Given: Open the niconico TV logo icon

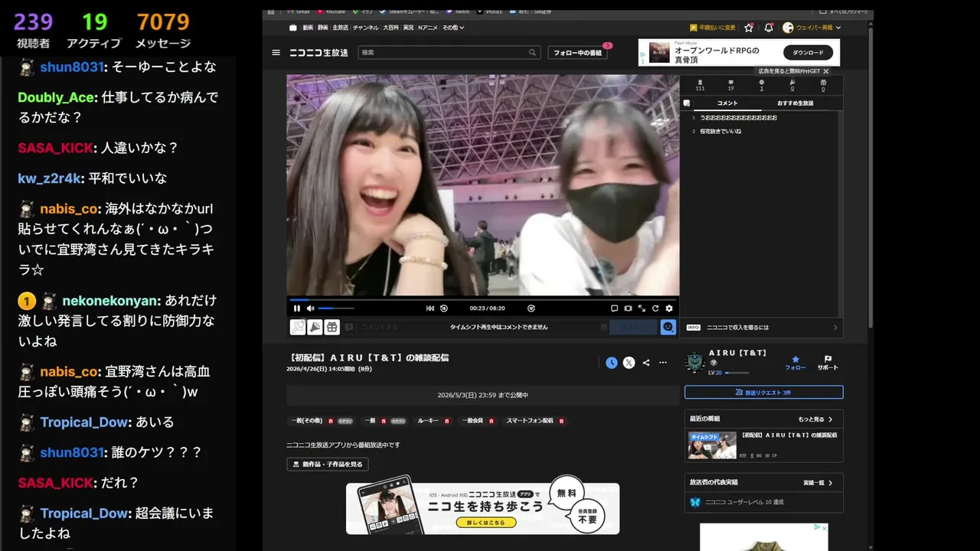Looking at the screenshot, I should coord(293,28).
